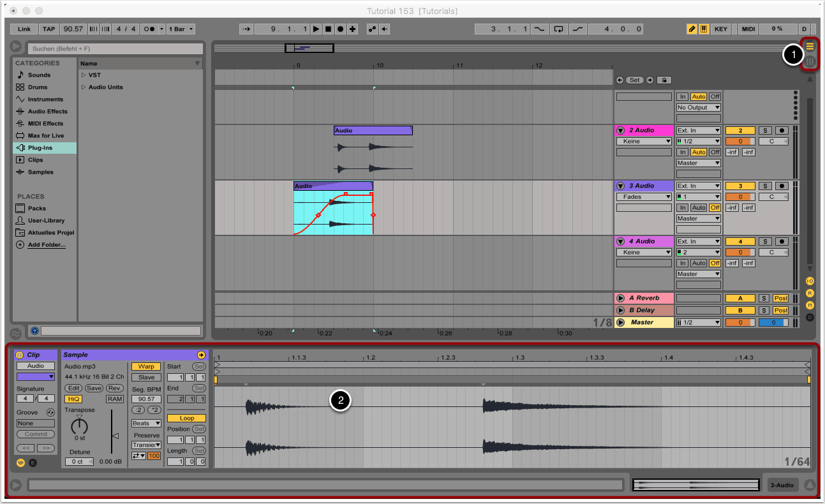
Task: Click the Hot-Swap Groove button
Action: pos(50,413)
